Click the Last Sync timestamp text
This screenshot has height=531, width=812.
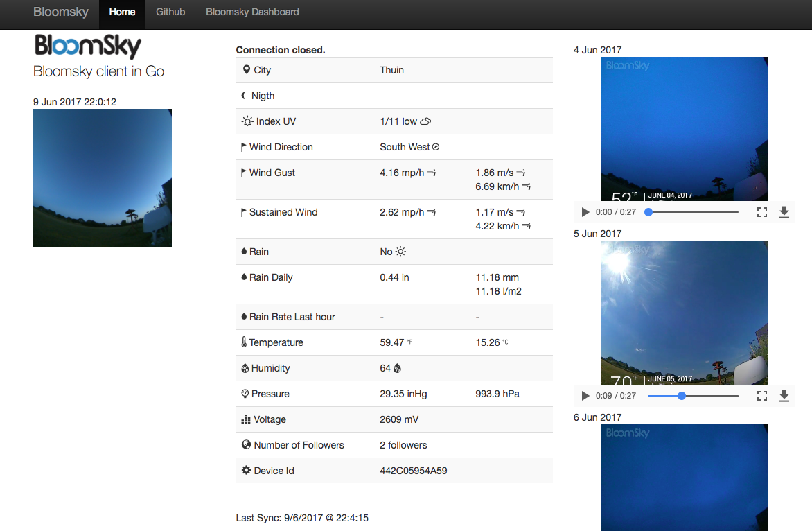[x=302, y=518]
